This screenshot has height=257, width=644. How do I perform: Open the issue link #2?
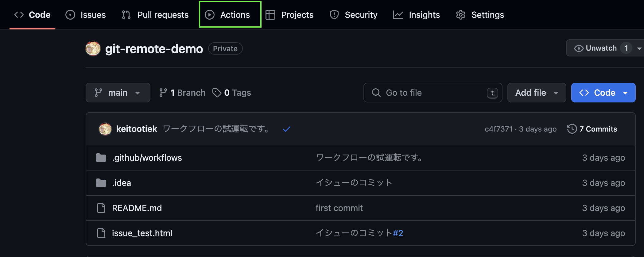[398, 233]
